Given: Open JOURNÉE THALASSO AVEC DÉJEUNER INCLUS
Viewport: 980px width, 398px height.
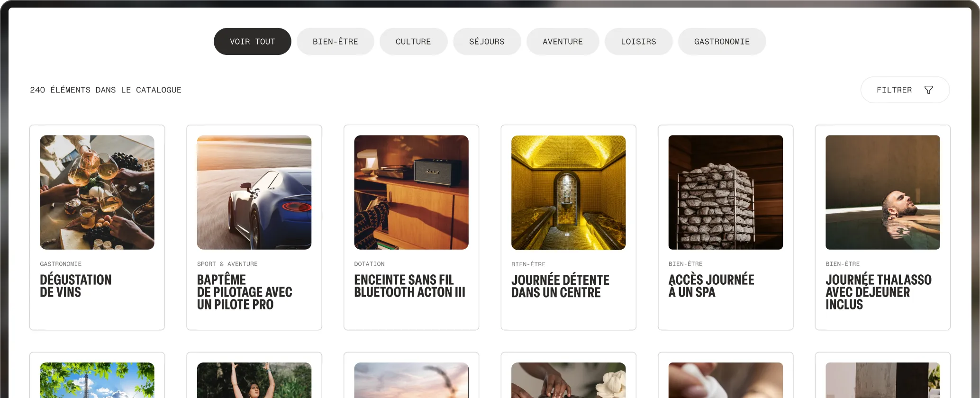Looking at the screenshot, I should (x=878, y=292).
